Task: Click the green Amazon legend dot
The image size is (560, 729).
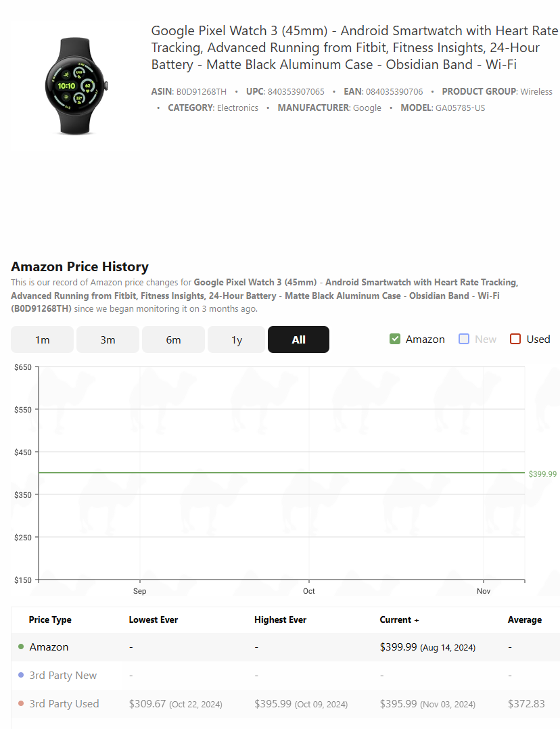Action: [21, 646]
